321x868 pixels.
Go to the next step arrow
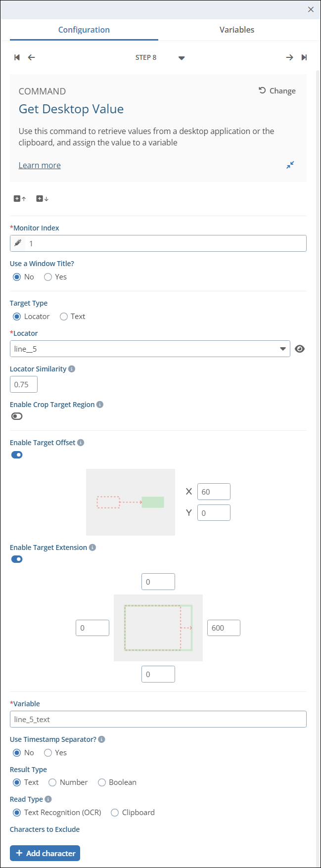click(x=289, y=57)
